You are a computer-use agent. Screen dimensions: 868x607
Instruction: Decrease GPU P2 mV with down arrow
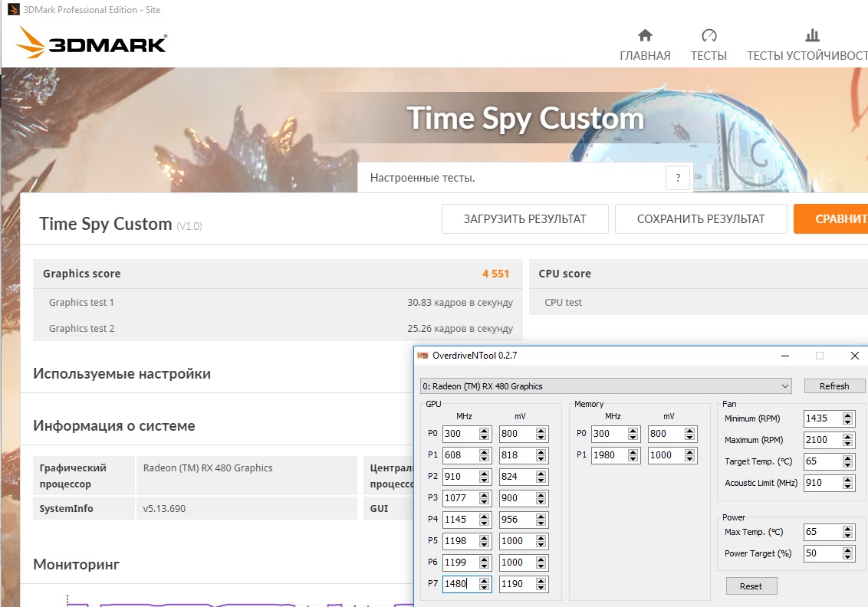tap(541, 481)
